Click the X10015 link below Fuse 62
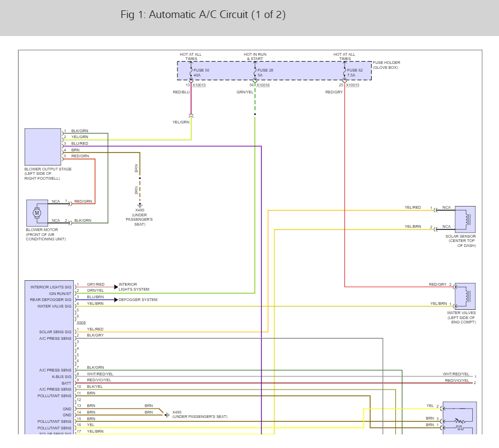The height and width of the screenshot is (448, 499). 352,85
